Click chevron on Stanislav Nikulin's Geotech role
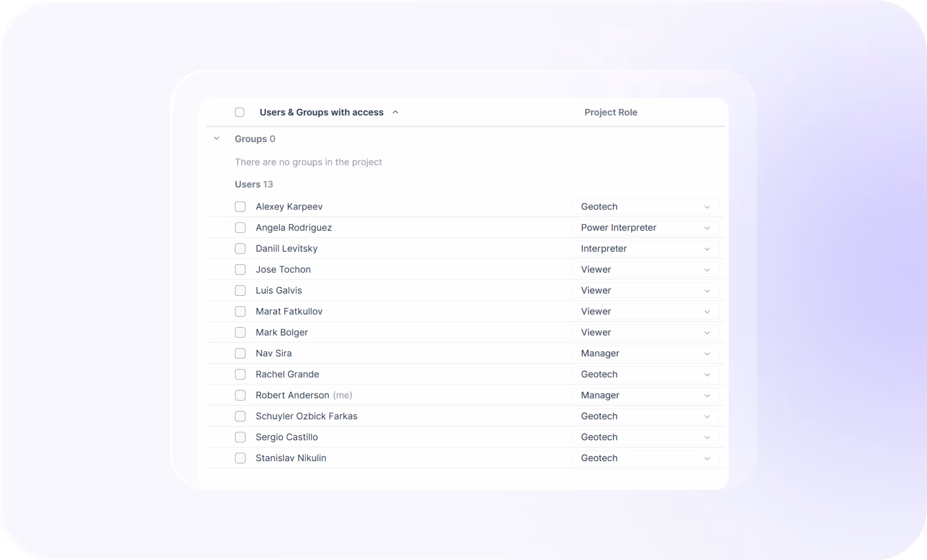Image resolution: width=927 pixels, height=560 pixels. 707,458
